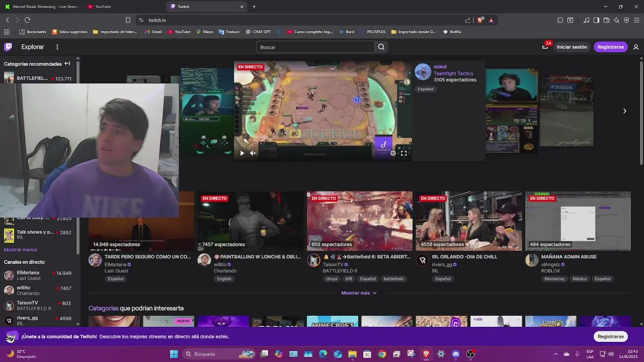Open the Brave hamburger main menu
644x362 pixels.
click(637, 20)
